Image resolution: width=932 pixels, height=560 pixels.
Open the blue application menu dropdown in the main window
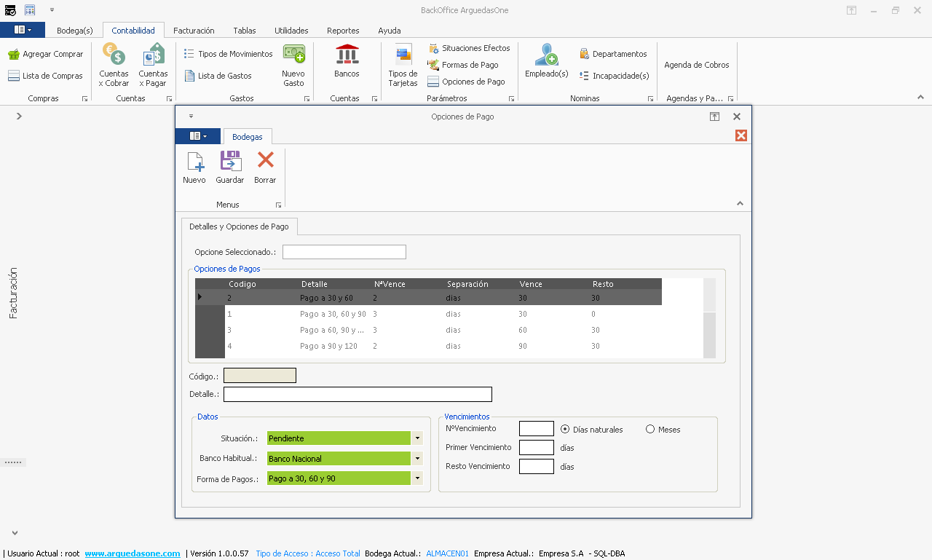click(x=23, y=30)
